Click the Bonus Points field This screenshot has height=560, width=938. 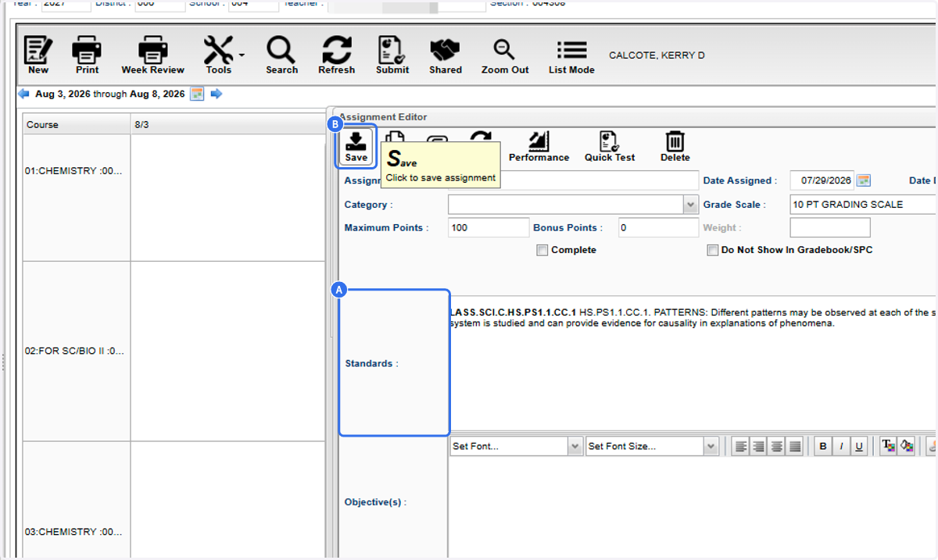click(x=658, y=228)
